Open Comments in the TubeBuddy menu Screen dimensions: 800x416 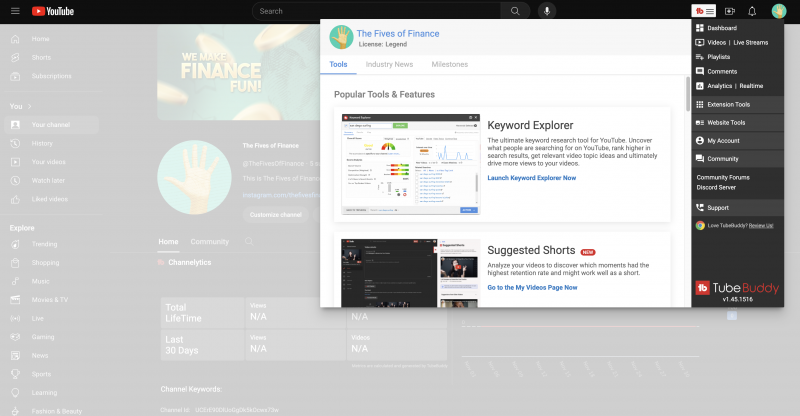tap(722, 71)
